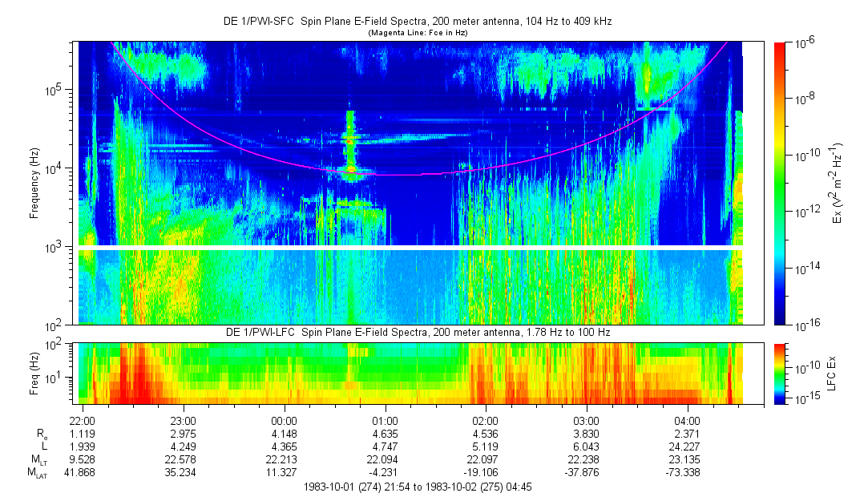Click the '(Magenta Line: Fce in Hz)' subtitle

418,33
